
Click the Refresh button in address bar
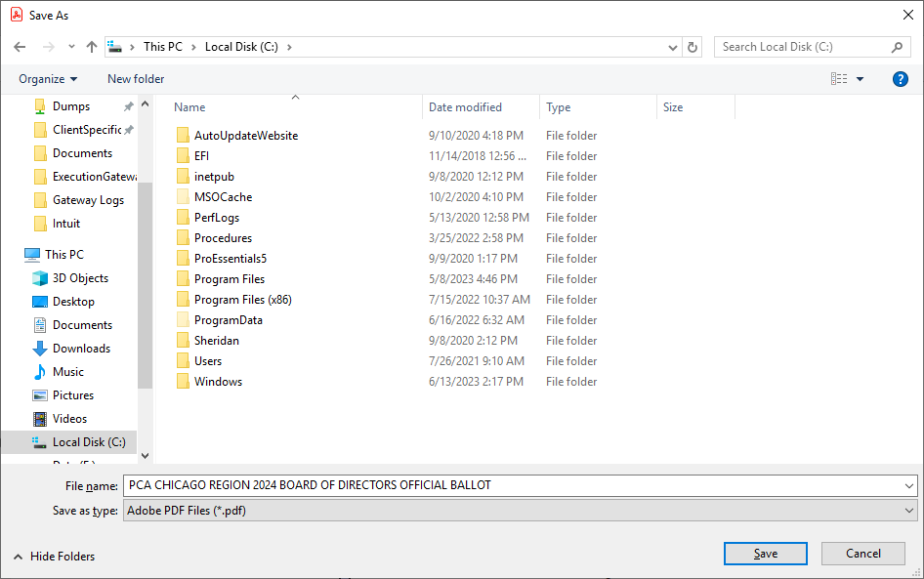coord(693,47)
